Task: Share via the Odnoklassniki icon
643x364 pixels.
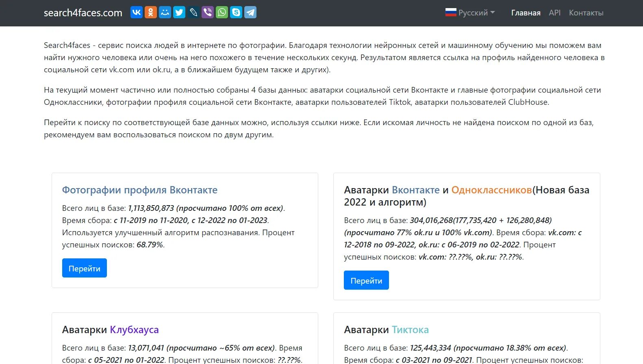Action: point(151,12)
